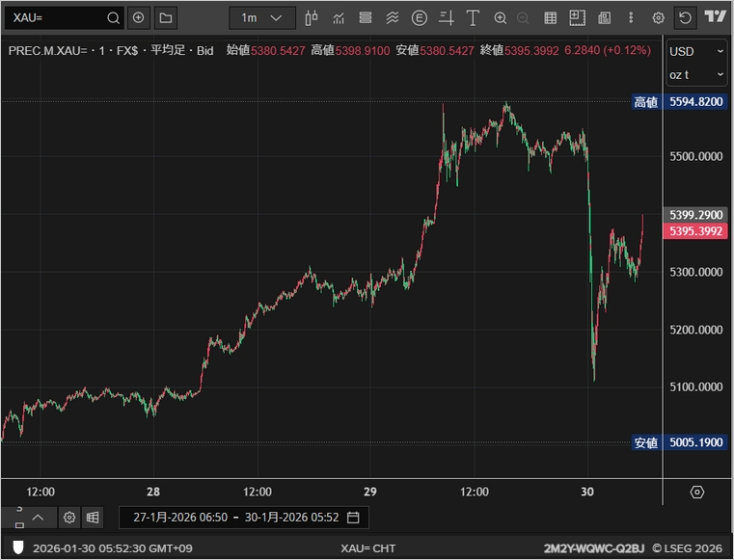Screen dimensions: 734x560
Task: Click the circled E events icon
Action: pyautogui.click(x=419, y=17)
